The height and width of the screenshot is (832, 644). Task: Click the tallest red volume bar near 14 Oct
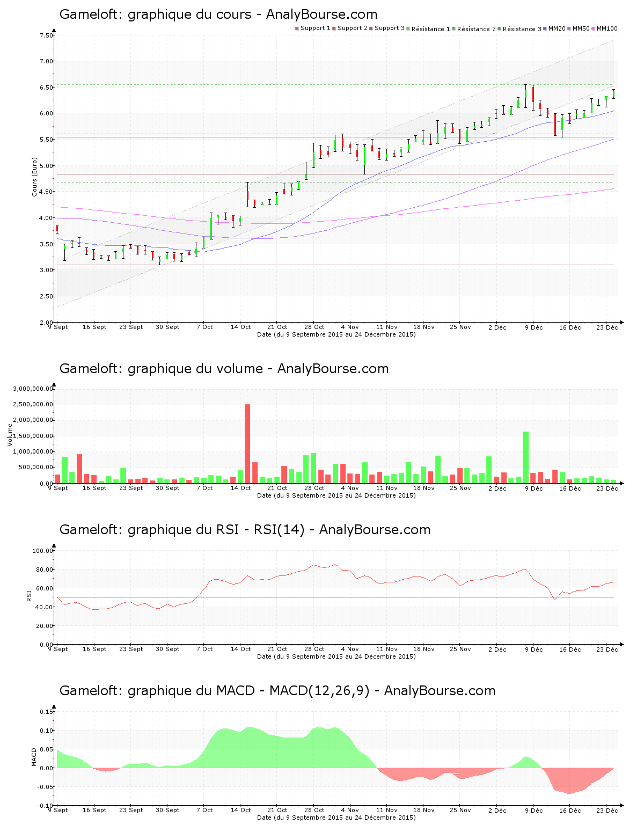pos(247,443)
